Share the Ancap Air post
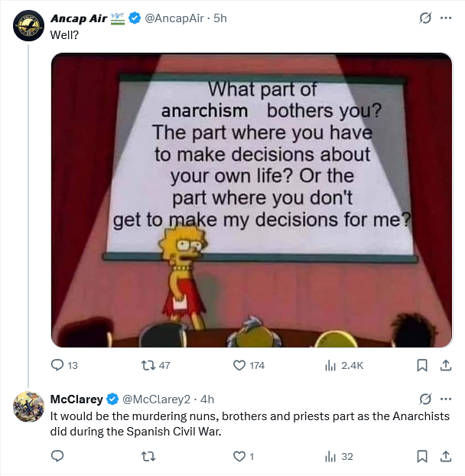 click(446, 366)
